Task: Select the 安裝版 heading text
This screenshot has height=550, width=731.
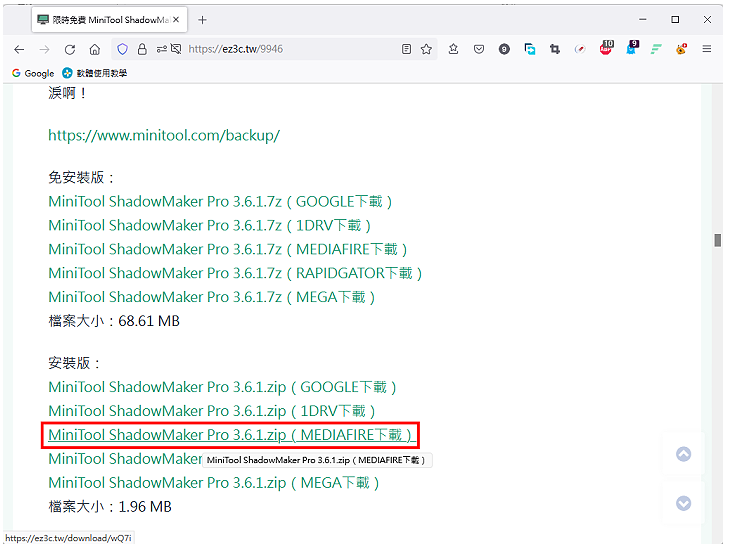Action: coord(74,363)
